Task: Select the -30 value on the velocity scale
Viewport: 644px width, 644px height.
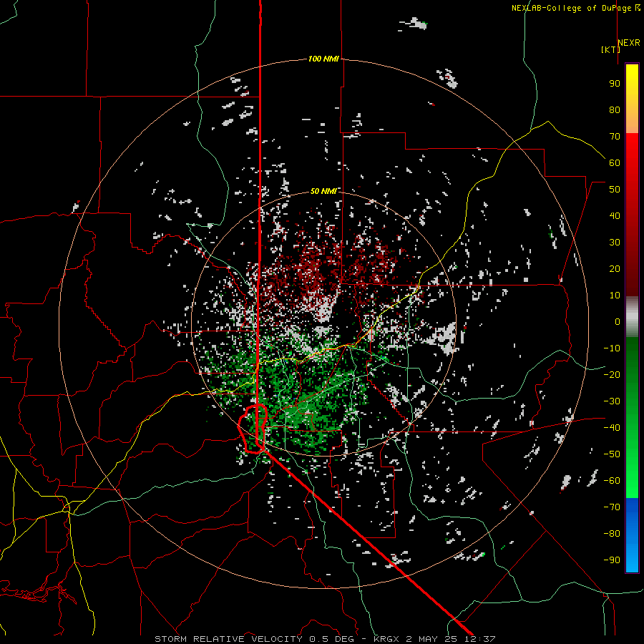Action: pyautogui.click(x=612, y=401)
